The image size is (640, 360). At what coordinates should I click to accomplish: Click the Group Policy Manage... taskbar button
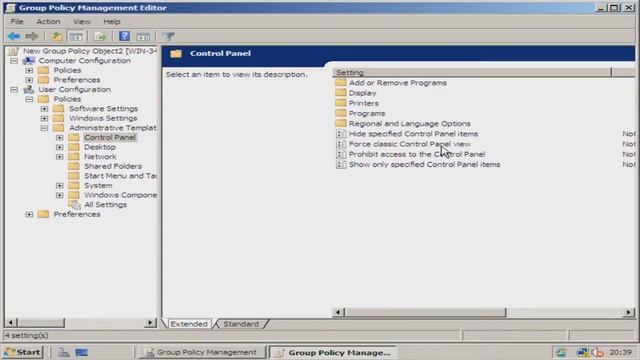(x=334, y=352)
